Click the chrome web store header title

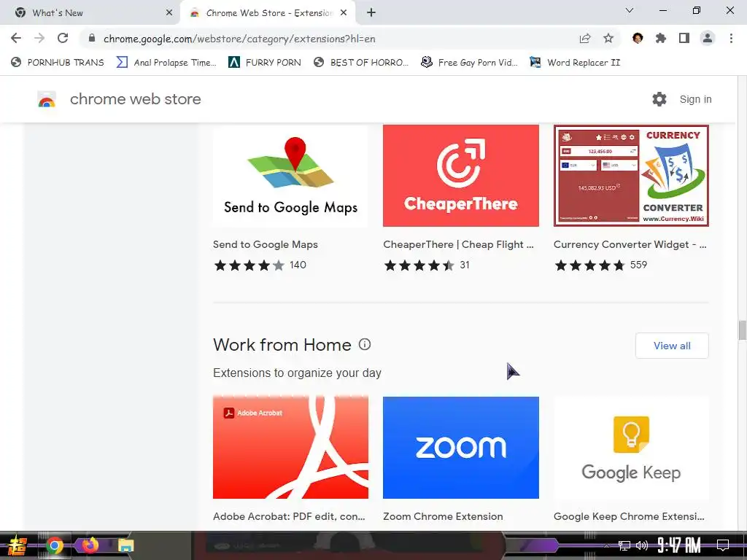(135, 99)
